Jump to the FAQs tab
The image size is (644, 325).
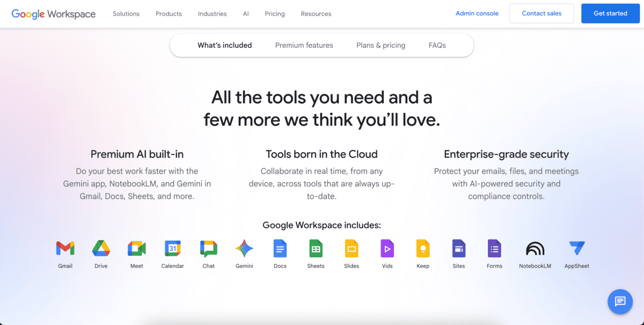pyautogui.click(x=437, y=45)
